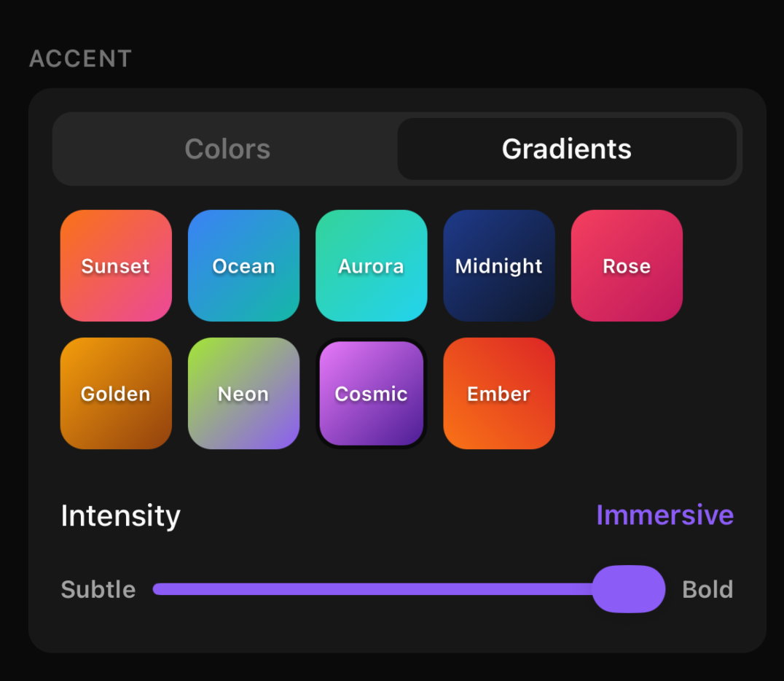This screenshot has width=784, height=681.
Task: Pick the Ocean gradient swatch
Action: 243,265
